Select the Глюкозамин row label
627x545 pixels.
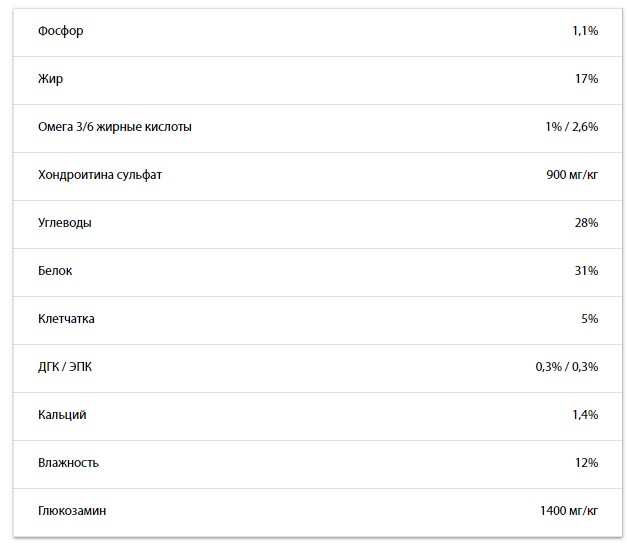(71, 511)
